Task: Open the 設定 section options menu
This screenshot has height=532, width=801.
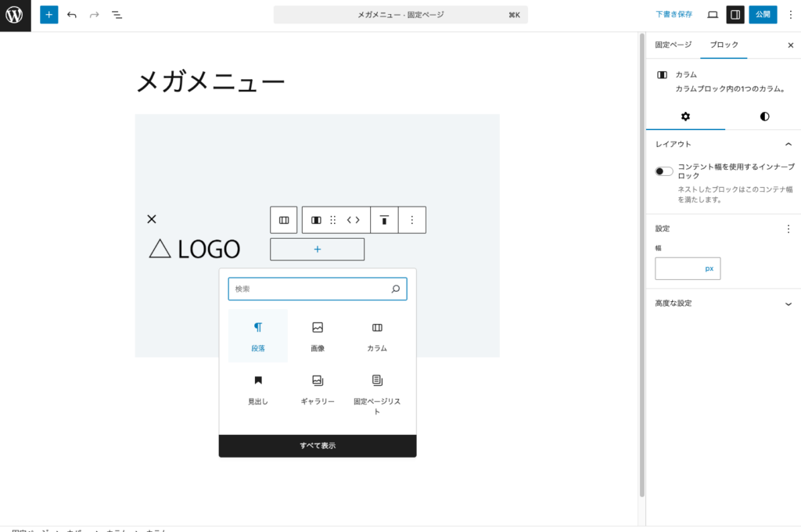Action: [789, 228]
